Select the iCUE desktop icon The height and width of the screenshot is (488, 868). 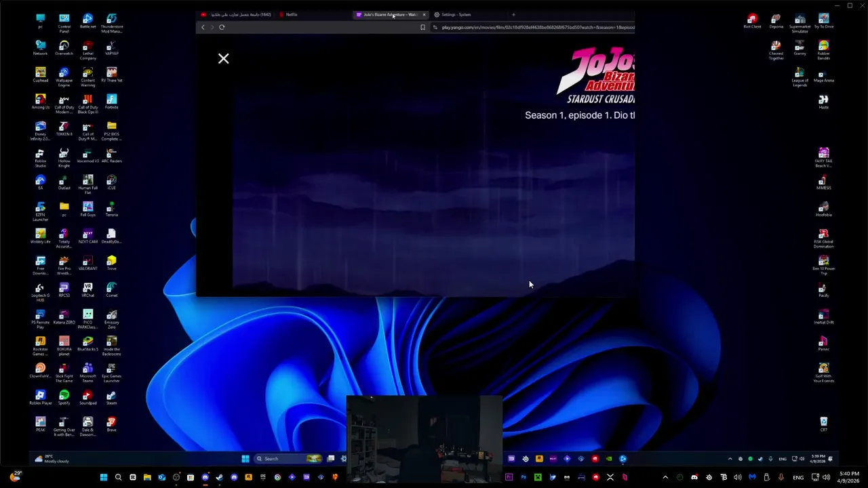point(111,182)
